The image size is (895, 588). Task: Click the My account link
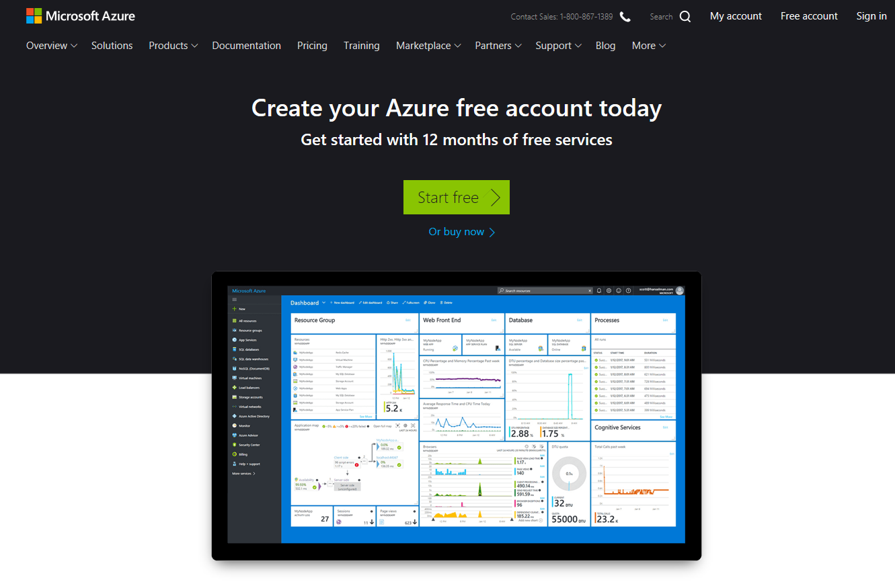pos(736,16)
